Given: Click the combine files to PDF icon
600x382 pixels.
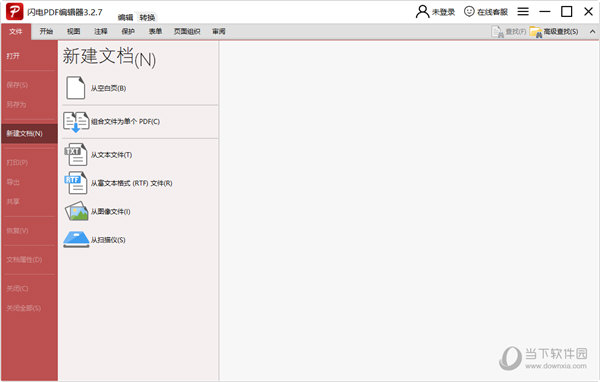Looking at the screenshot, I should (76, 122).
